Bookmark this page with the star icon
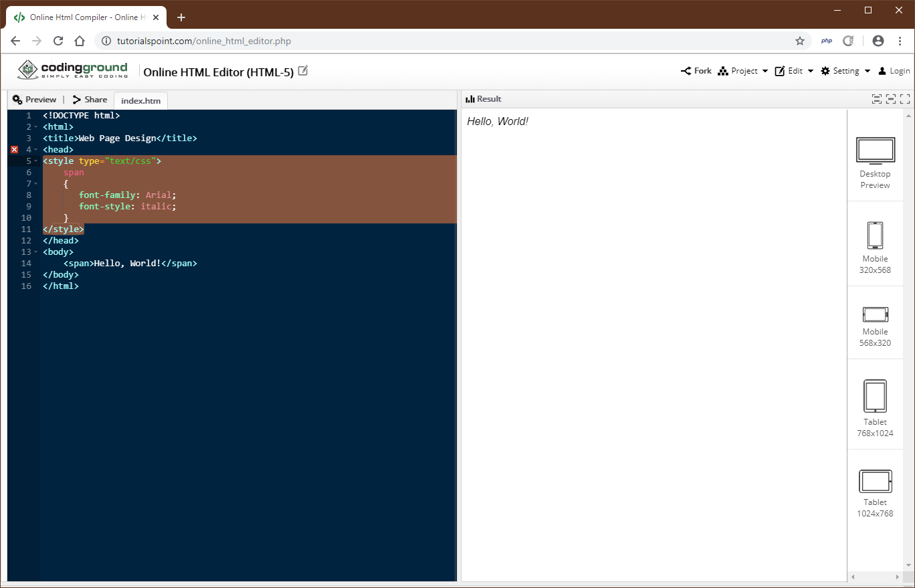This screenshot has height=588, width=915. (x=799, y=41)
